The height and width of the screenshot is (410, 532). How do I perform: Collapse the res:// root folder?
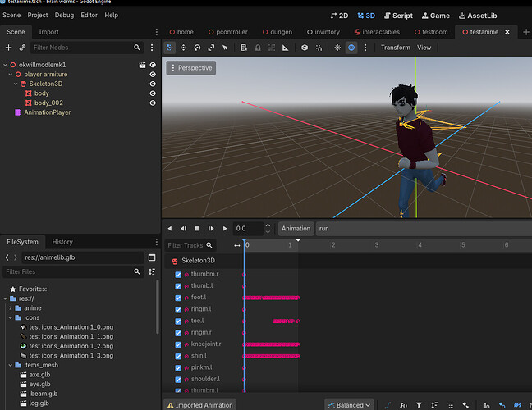coord(5,298)
